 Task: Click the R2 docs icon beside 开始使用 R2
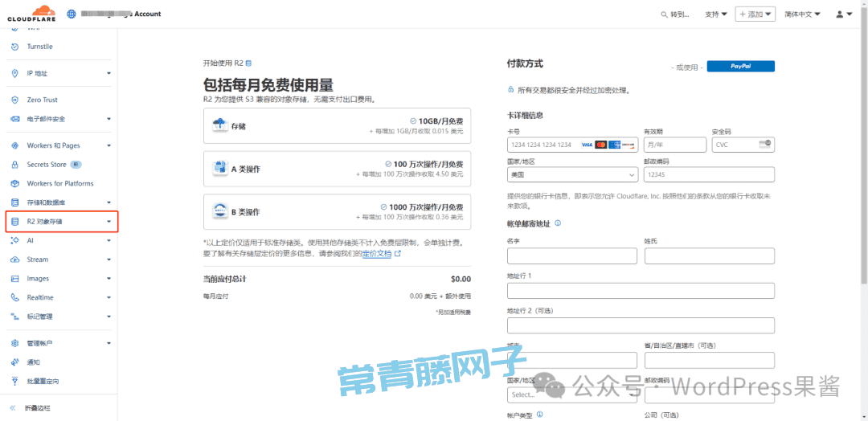click(x=248, y=63)
